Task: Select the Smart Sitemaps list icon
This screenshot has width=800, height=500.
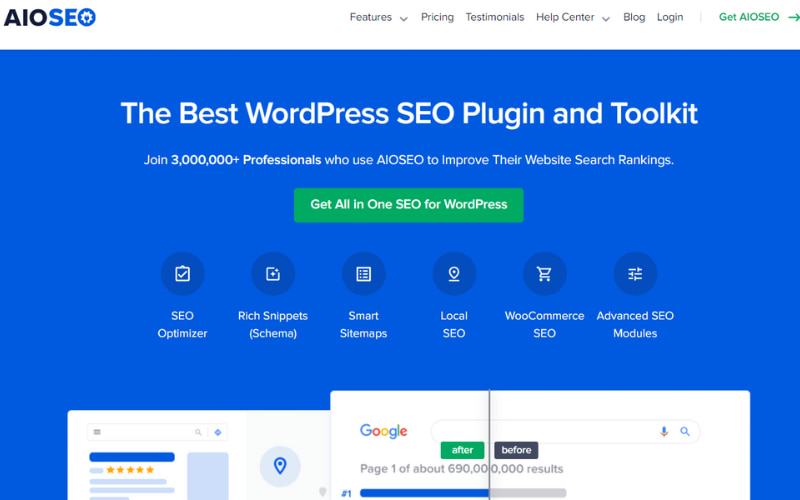Action: tap(363, 274)
